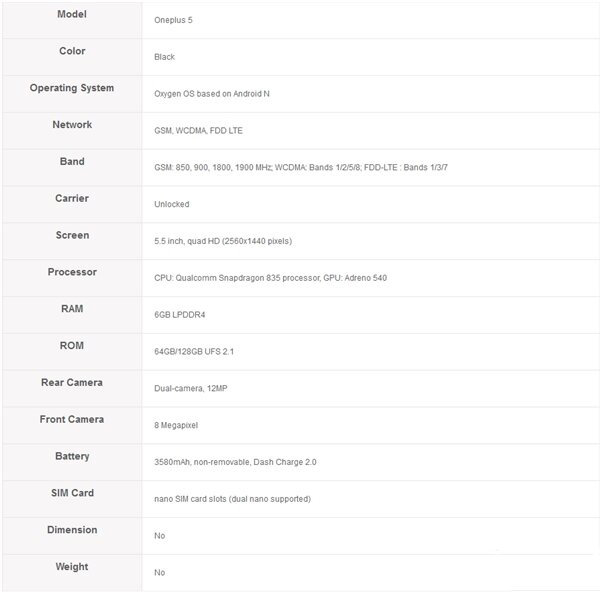The image size is (600, 592).
Task: Select the 8 Megapixel front camera value
Action: pos(176,425)
